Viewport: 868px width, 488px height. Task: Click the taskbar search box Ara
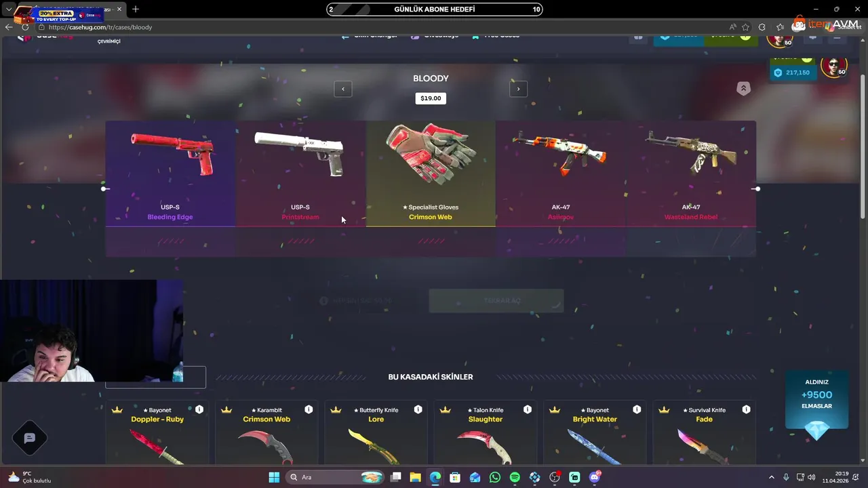[335, 477]
